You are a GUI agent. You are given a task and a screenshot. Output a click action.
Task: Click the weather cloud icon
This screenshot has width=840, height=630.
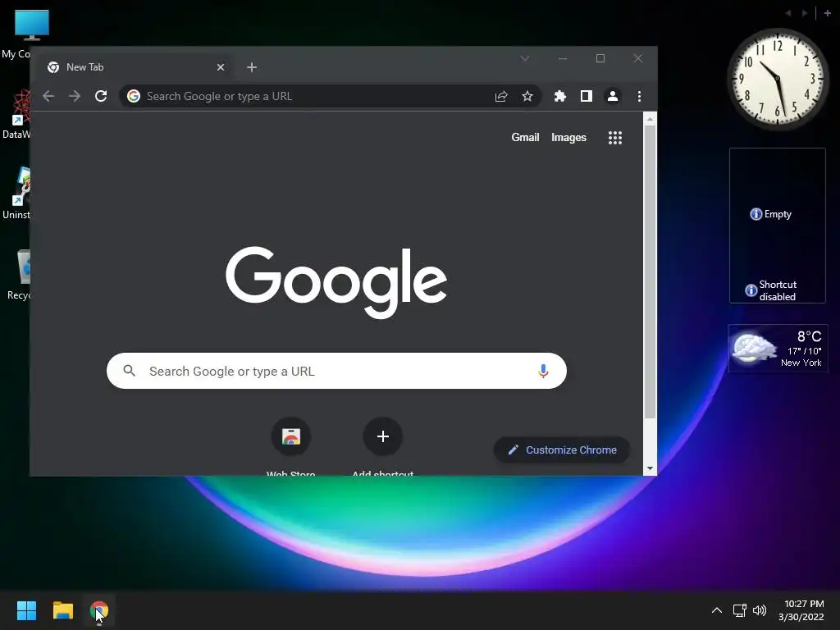[755, 348]
